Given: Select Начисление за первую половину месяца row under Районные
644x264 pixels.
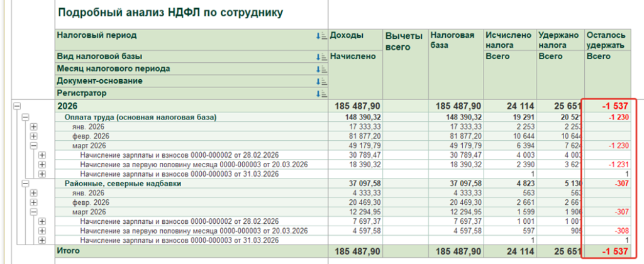Looking at the screenshot, I should coord(194,231).
